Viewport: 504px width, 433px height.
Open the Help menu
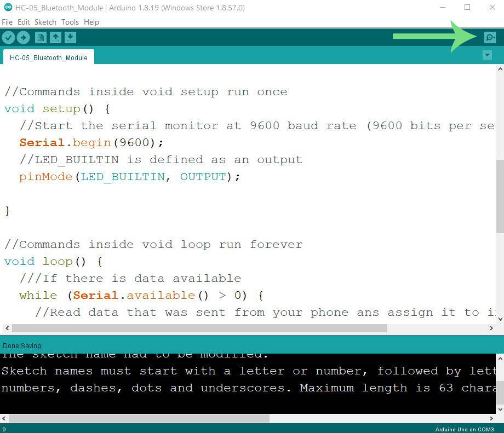click(91, 22)
